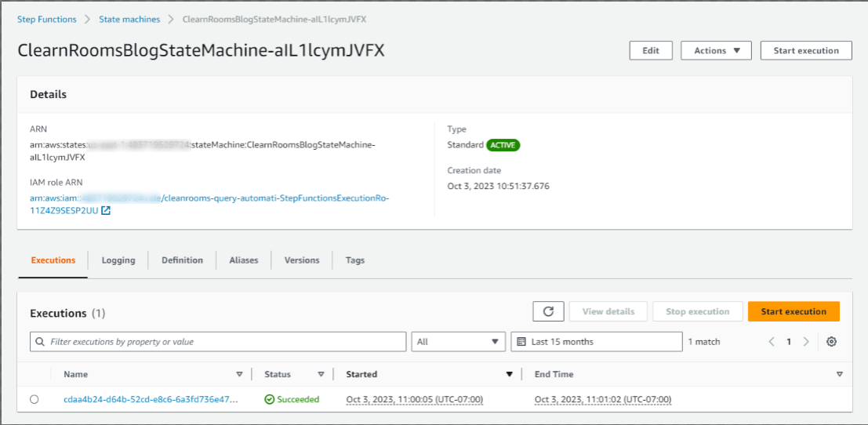The height and width of the screenshot is (425, 868).
Task: Click the Status column header
Action: 278,374
